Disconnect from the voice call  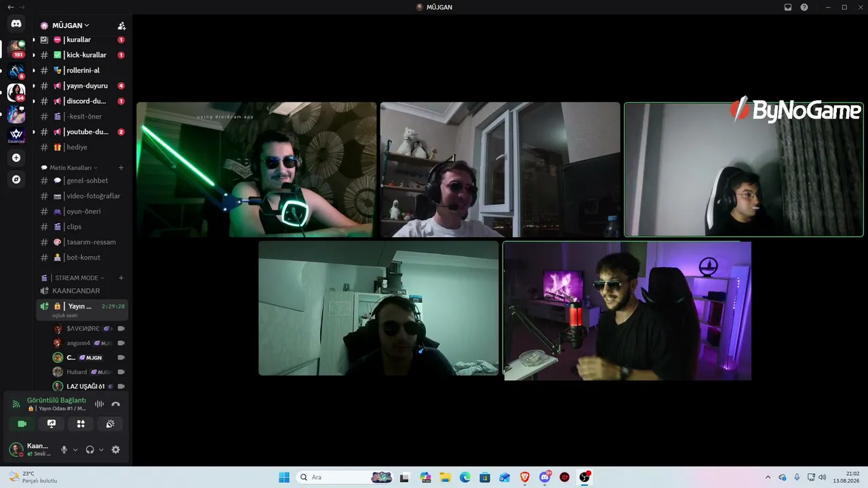(x=116, y=404)
